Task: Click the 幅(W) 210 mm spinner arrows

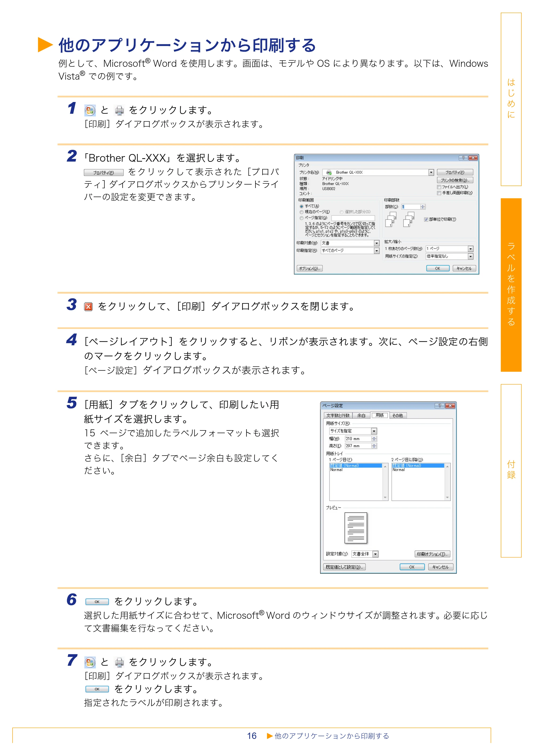Action: tap(374, 438)
